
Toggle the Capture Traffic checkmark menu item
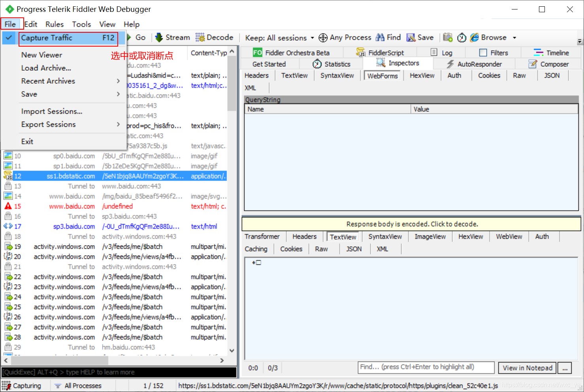point(64,38)
